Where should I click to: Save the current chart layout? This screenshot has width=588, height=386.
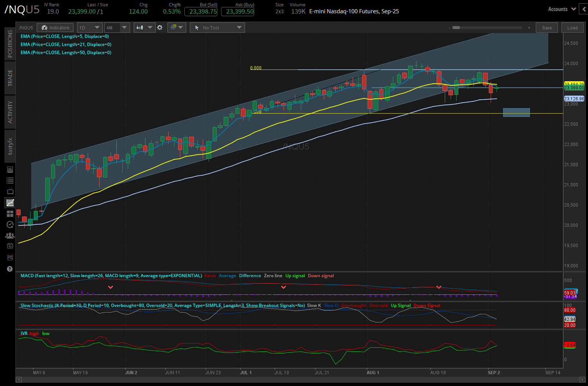click(546, 27)
